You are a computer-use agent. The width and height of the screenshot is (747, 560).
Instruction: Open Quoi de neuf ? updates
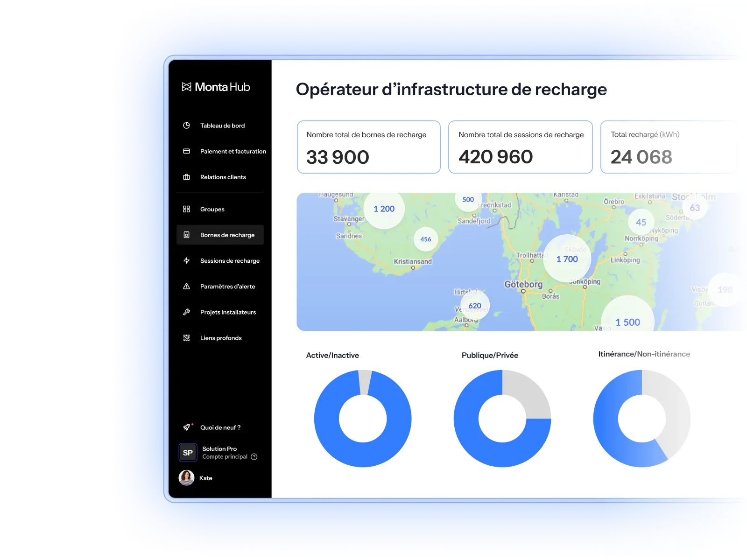tap(220, 427)
